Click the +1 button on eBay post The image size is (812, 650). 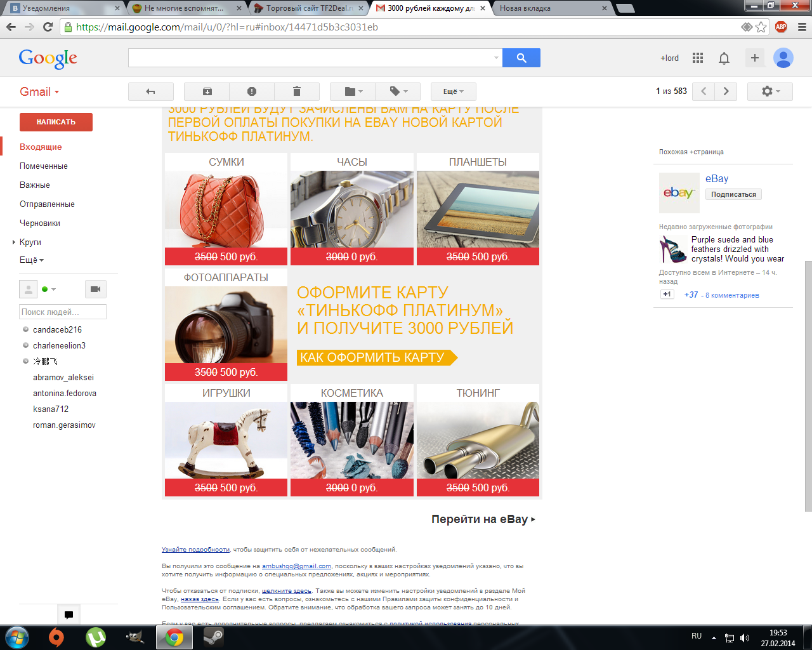[667, 295]
